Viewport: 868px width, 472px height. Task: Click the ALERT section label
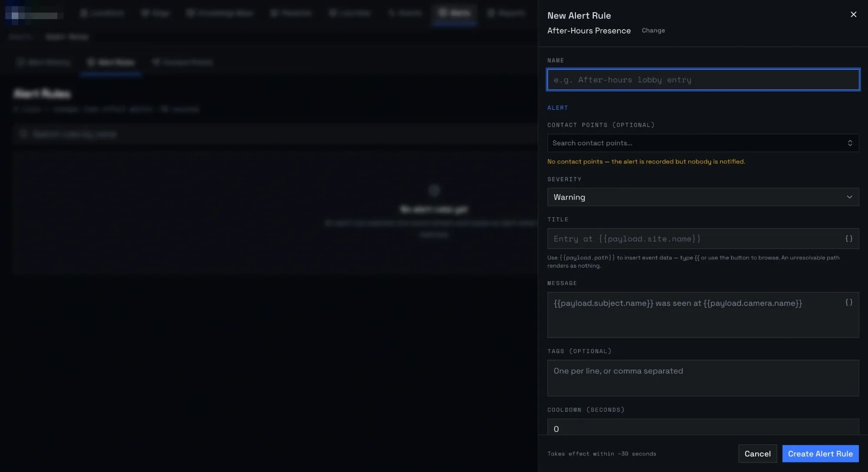pyautogui.click(x=557, y=108)
